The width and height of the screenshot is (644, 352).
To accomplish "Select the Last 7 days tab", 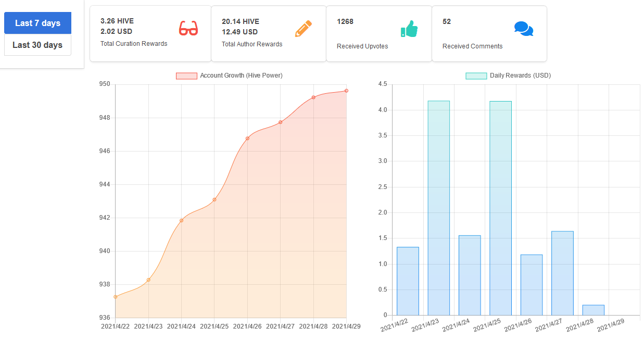I will 37,23.
